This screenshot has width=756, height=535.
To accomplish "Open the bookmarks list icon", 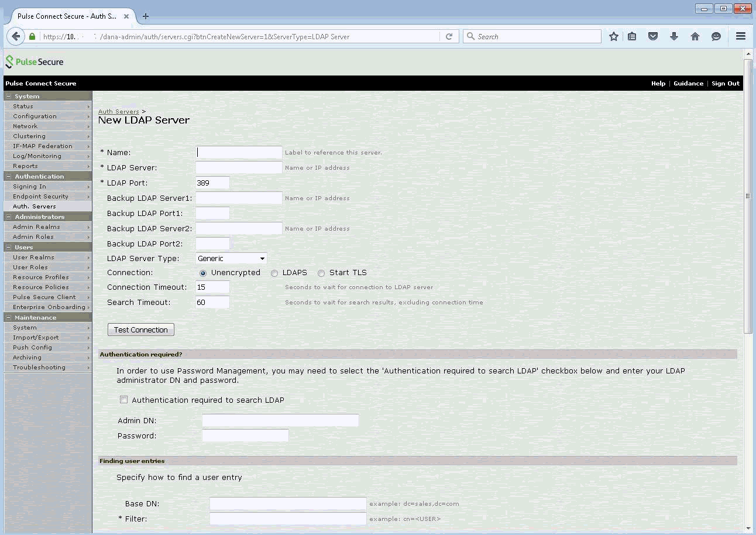I will click(632, 36).
